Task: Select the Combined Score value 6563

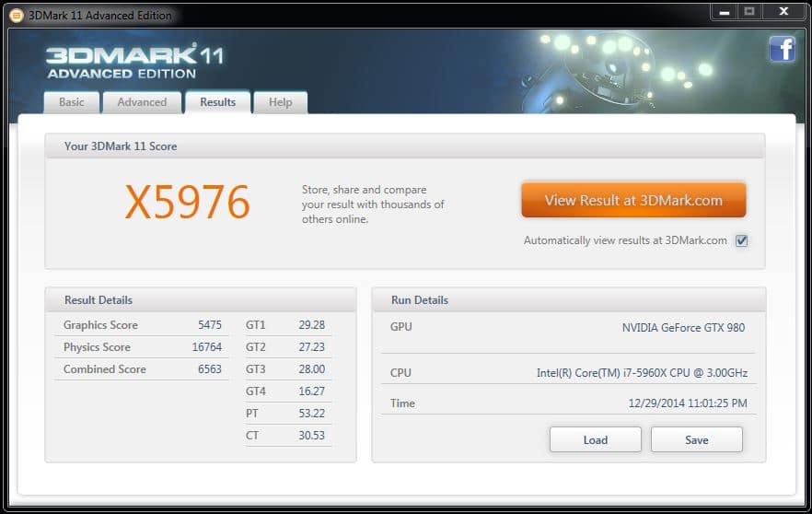Action: click(210, 368)
